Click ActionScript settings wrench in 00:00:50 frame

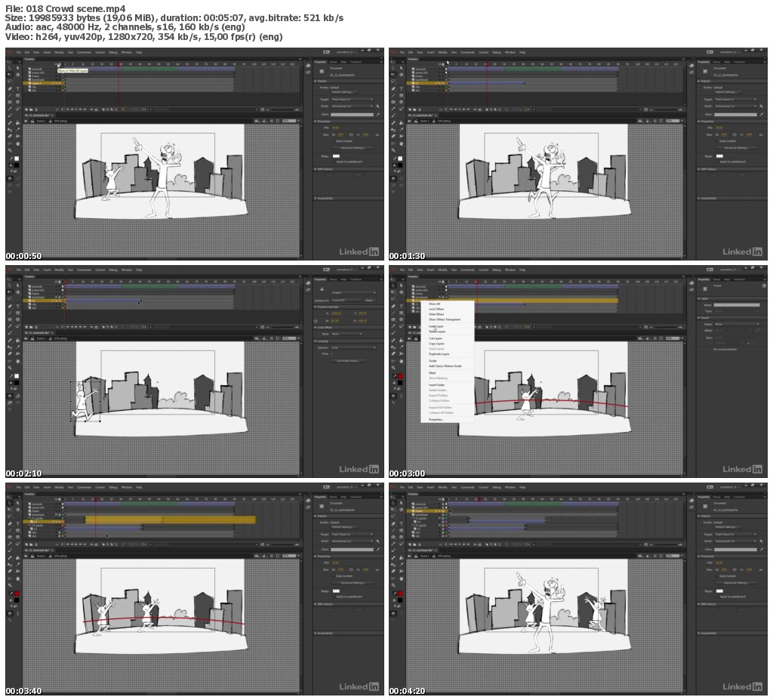tap(377, 106)
